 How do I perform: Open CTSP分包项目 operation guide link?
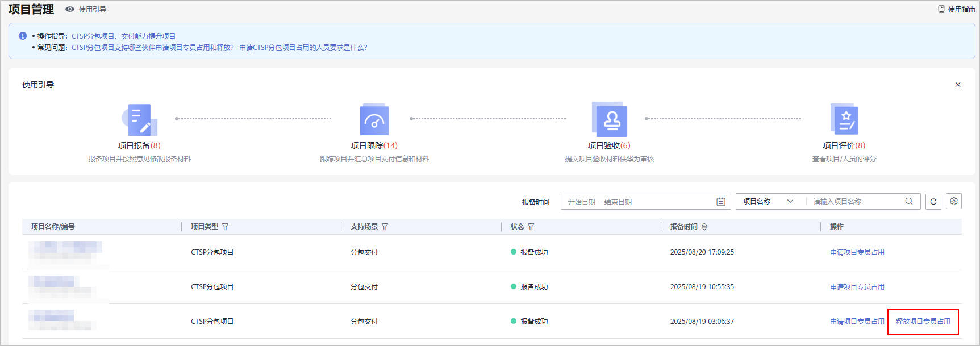click(x=93, y=36)
